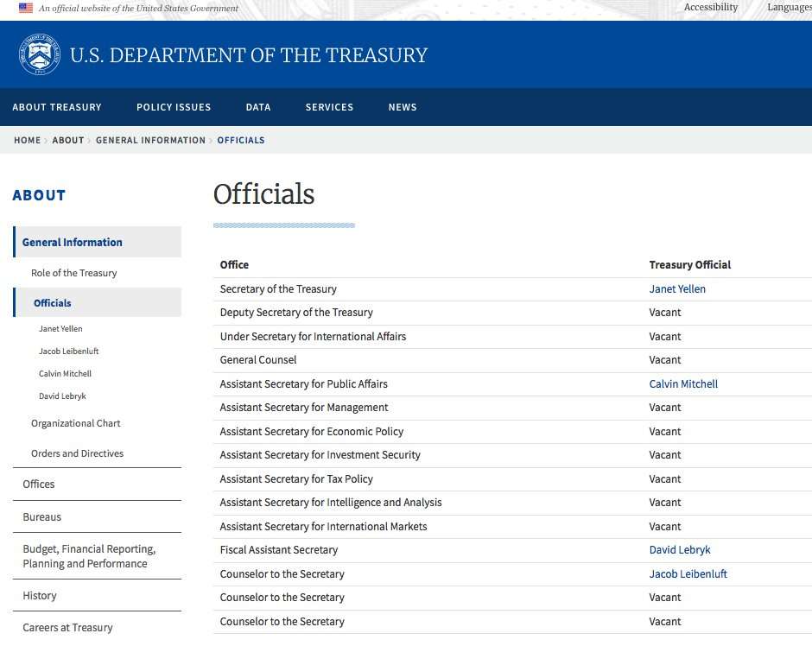The height and width of the screenshot is (665, 812).
Task: Open Offices in the sidebar
Action: pos(39,484)
